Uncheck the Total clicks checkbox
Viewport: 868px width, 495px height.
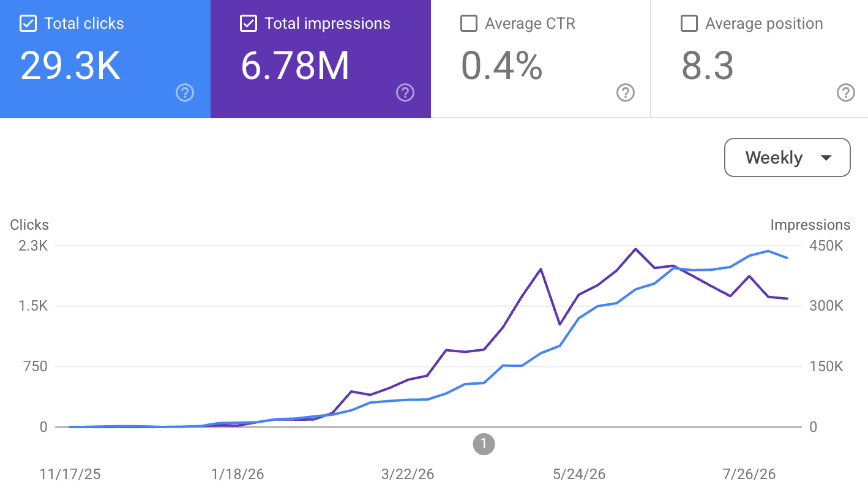pos(28,24)
